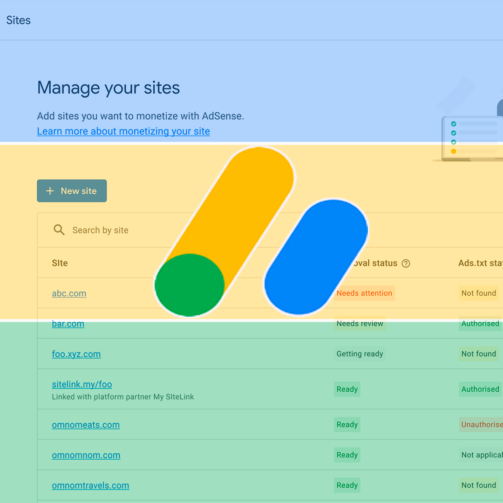Image resolution: width=503 pixels, height=503 pixels.
Task: Click the Sites page title
Action: pyautogui.click(x=18, y=20)
